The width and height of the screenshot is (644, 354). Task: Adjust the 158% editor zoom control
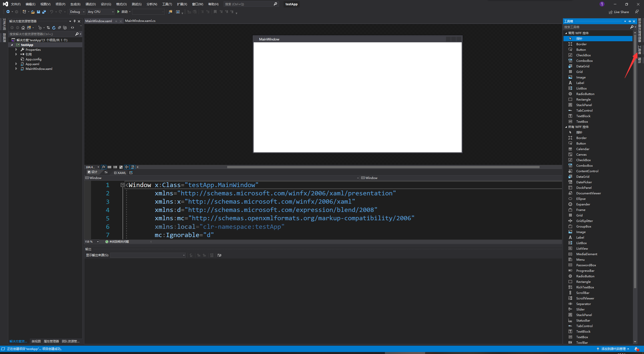coord(92,242)
